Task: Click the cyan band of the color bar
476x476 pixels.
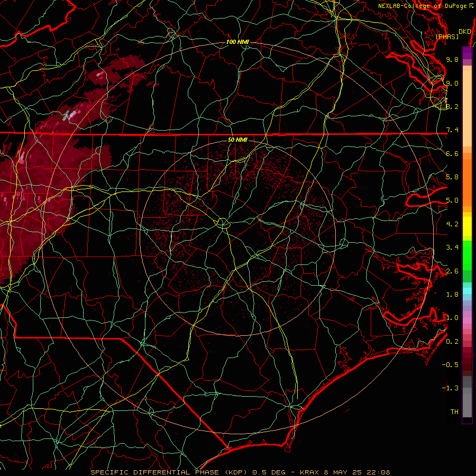Action: coord(467,291)
